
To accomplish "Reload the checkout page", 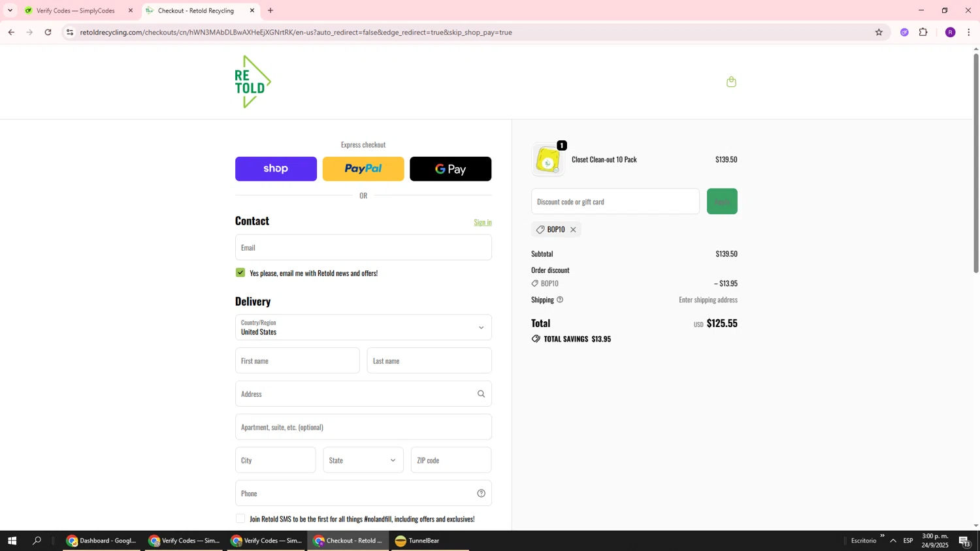I will (x=48, y=32).
